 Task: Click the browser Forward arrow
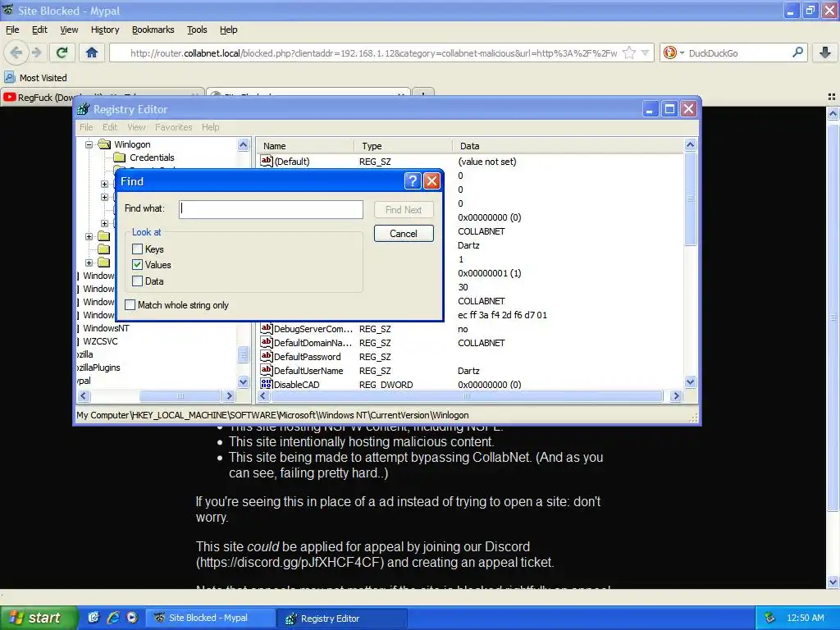pos(36,52)
